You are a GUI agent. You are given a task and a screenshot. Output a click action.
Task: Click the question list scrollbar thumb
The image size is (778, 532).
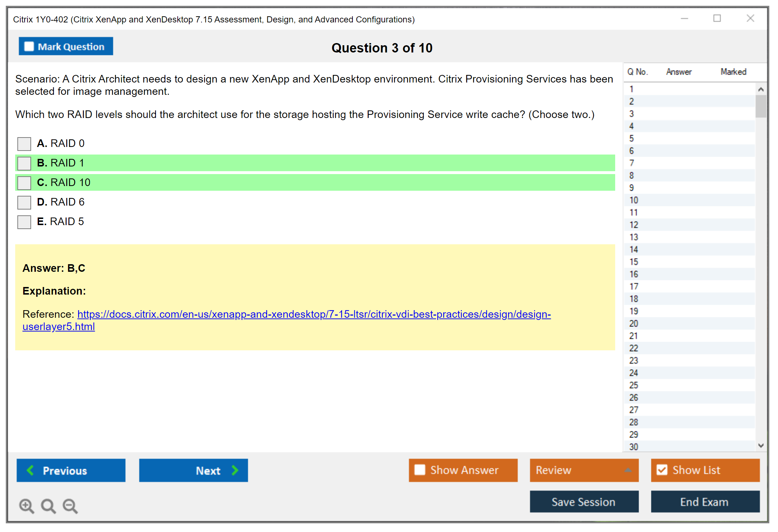(761, 106)
